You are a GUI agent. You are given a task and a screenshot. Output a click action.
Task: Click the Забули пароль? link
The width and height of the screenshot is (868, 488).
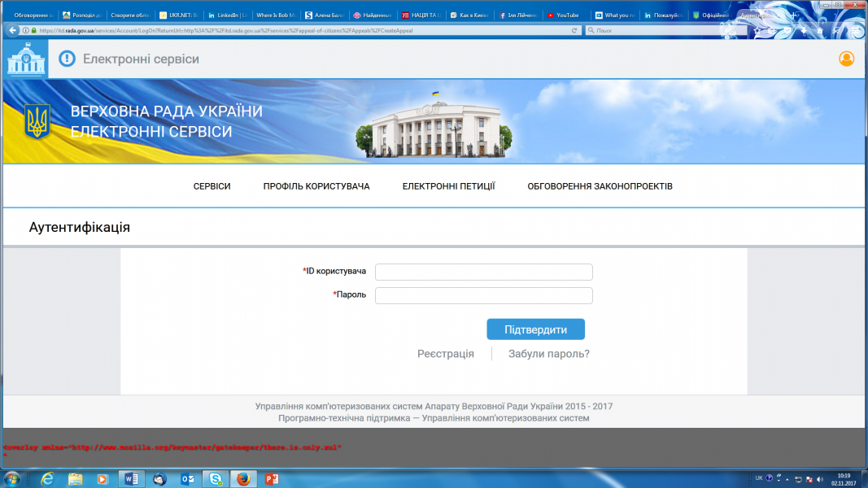(548, 354)
